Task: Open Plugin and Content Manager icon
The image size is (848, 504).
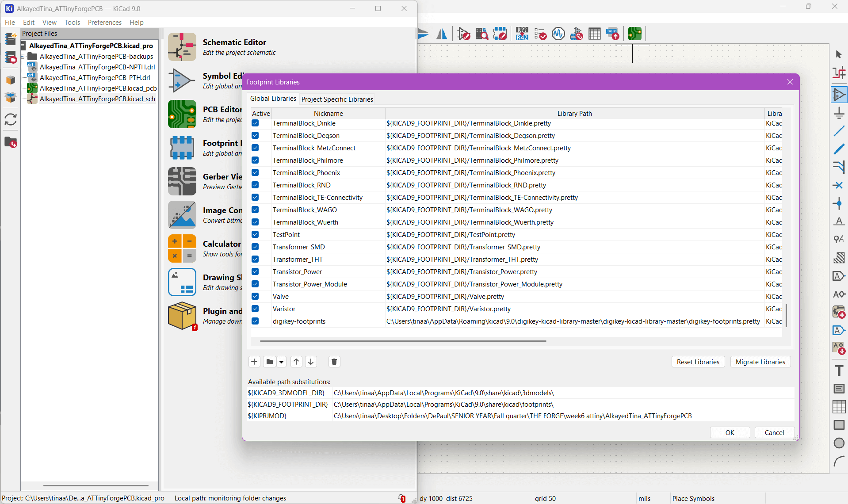Action: pos(182,316)
